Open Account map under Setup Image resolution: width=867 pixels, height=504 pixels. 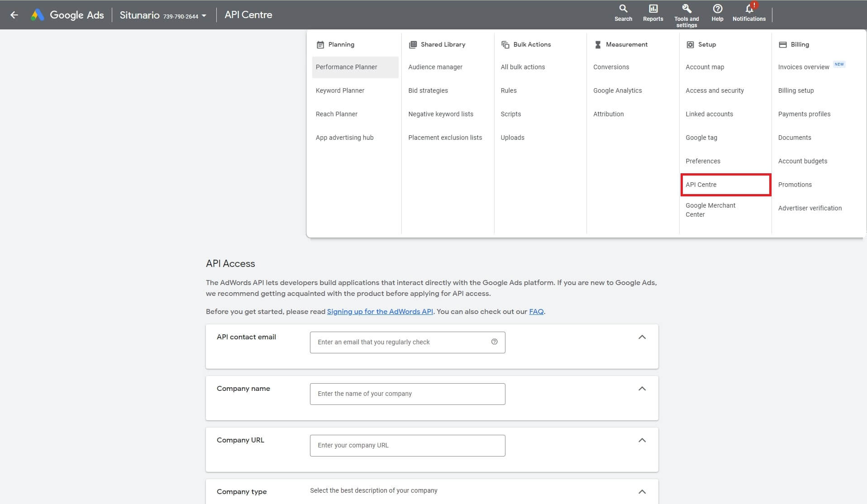tap(705, 67)
